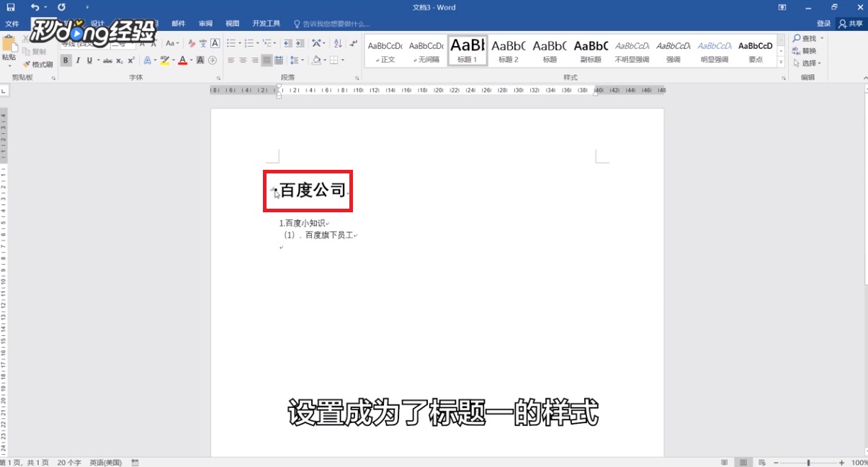The width and height of the screenshot is (868, 467).
Task: Open the 邮件 Mailings tab
Action: pyautogui.click(x=179, y=24)
